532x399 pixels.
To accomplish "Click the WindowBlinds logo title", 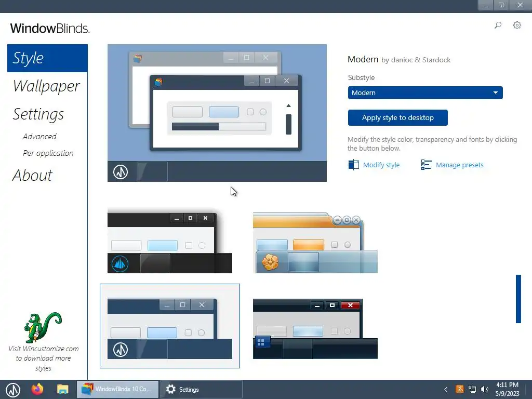I will pyautogui.click(x=49, y=28).
